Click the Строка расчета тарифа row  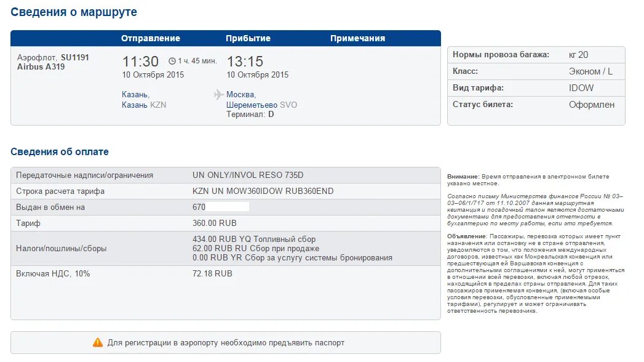tap(225, 191)
